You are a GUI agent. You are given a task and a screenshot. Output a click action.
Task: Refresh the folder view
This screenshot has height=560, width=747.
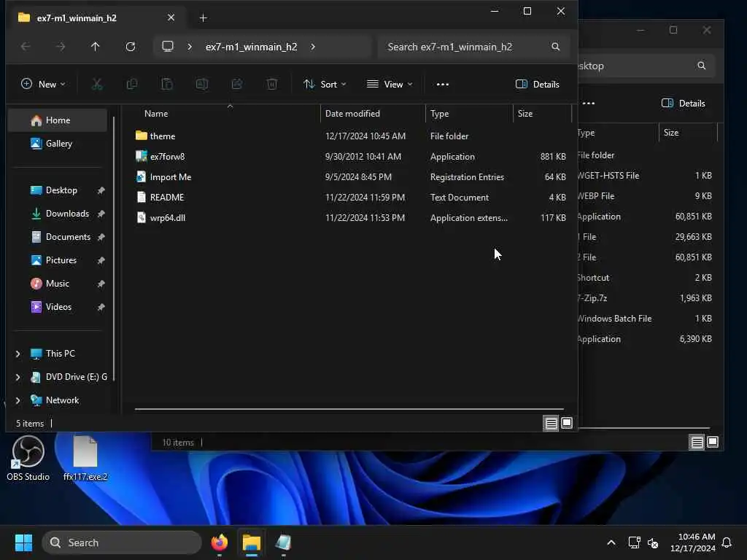pyautogui.click(x=130, y=47)
